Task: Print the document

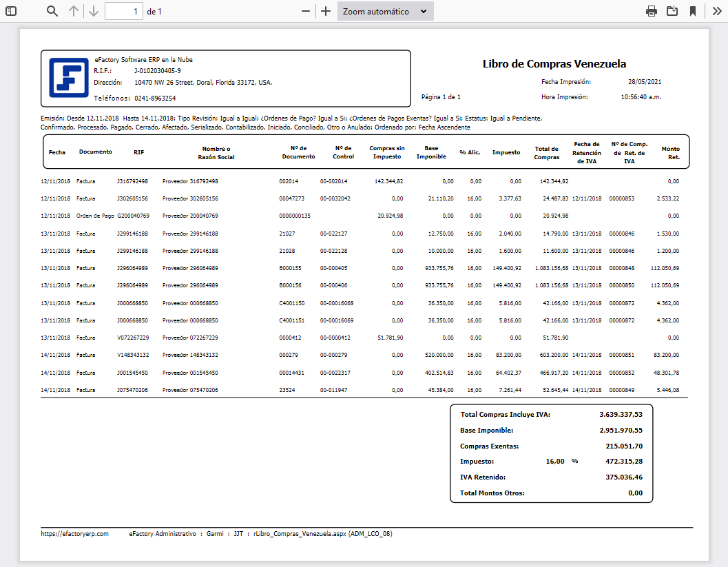Action: pos(651,11)
